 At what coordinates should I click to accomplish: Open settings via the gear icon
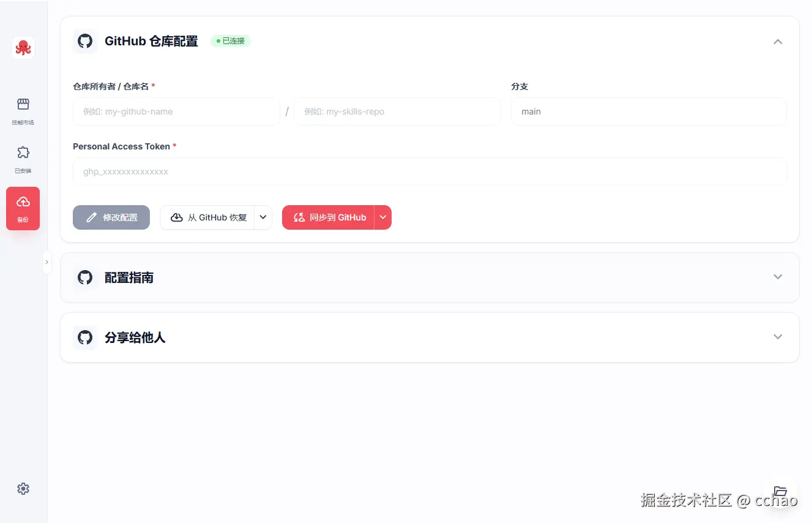(x=23, y=489)
